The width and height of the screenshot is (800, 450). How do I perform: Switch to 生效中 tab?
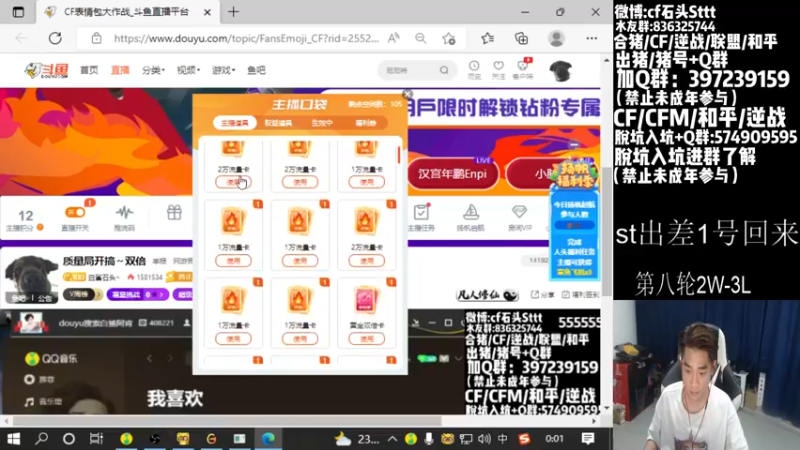pos(322,123)
